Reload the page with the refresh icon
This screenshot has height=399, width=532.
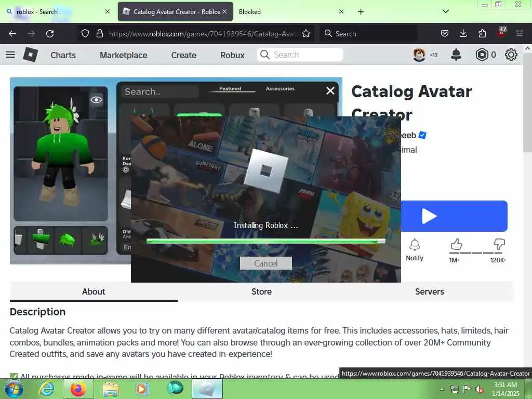(50, 34)
